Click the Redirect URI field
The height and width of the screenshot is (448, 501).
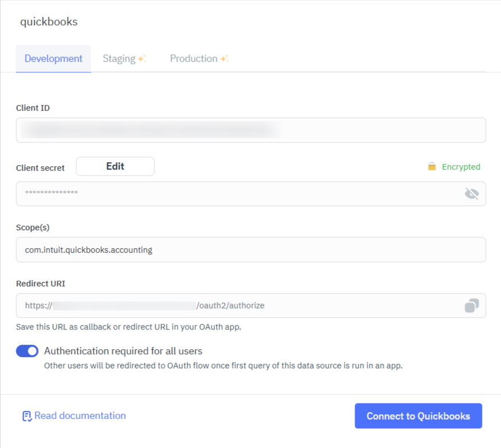251,305
